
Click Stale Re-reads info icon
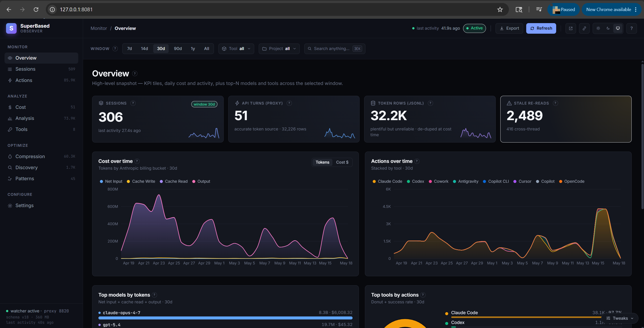pos(555,103)
